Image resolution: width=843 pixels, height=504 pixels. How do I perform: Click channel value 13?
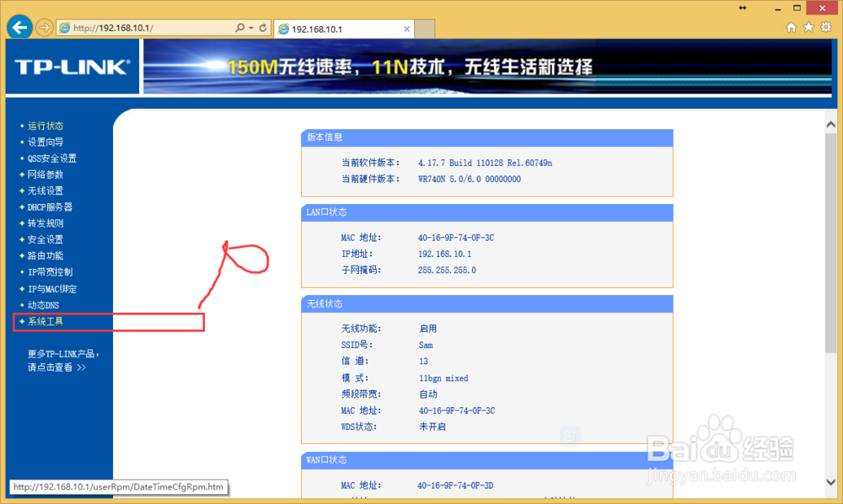424,361
